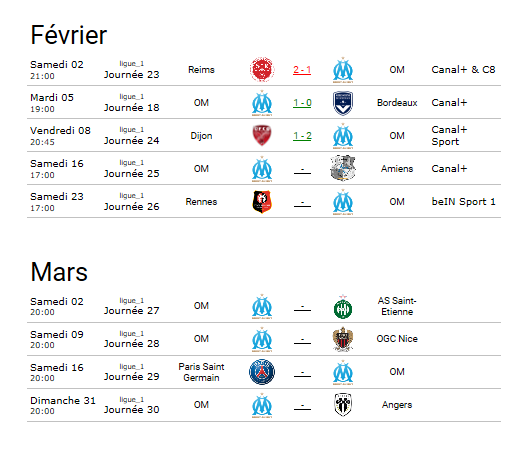Select the Dimanche 31 match date
The image size is (513, 457).
(63, 400)
